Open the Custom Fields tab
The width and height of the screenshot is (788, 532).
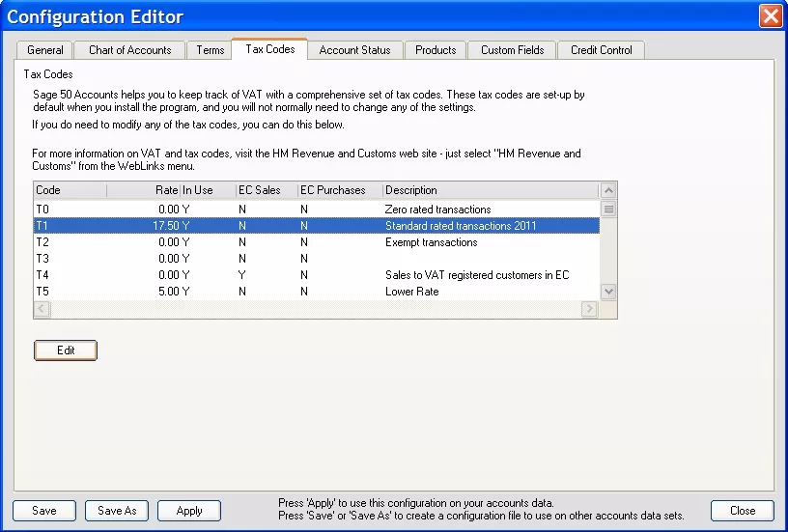pos(512,50)
